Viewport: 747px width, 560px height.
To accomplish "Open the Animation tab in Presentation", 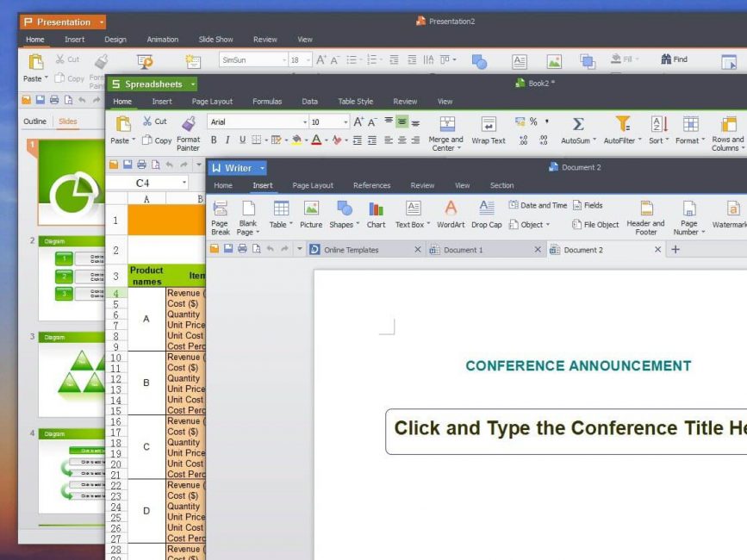I will point(163,40).
